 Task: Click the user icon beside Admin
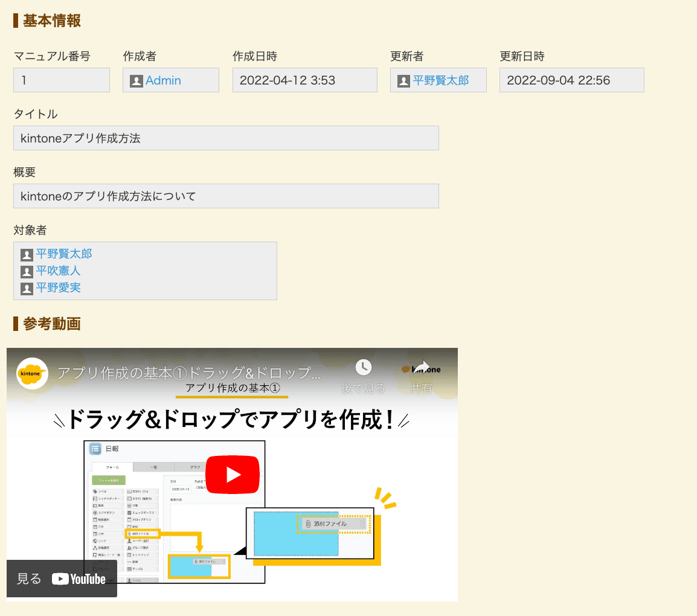click(136, 81)
